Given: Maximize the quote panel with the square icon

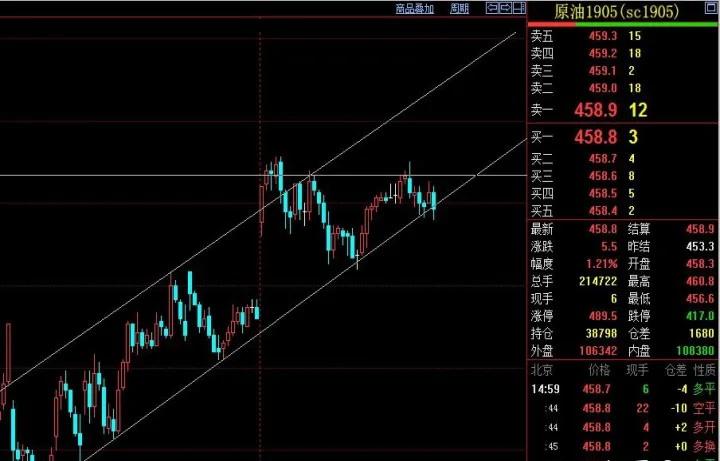Looking at the screenshot, I should click(x=711, y=7).
